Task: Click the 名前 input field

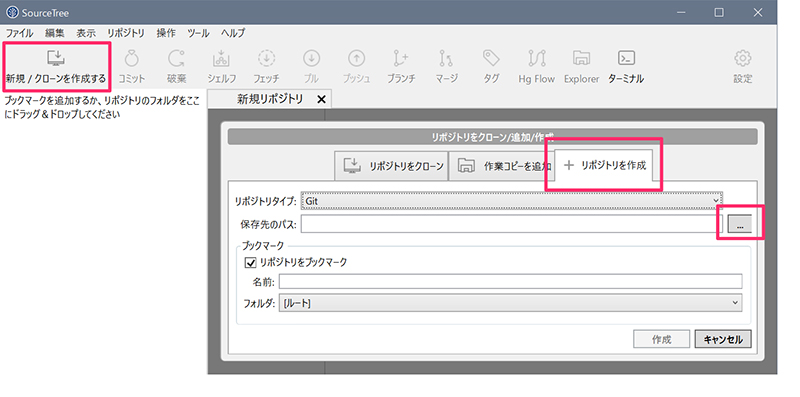Action: point(510,281)
